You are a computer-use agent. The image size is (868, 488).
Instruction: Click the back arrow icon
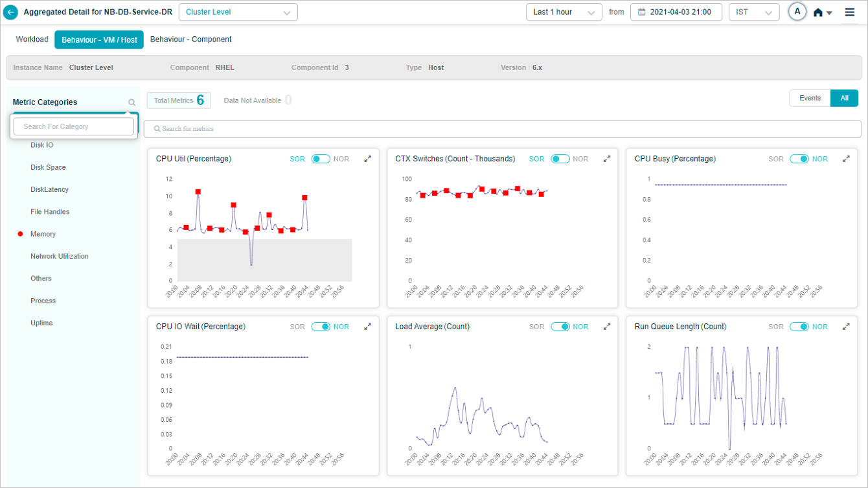click(11, 12)
